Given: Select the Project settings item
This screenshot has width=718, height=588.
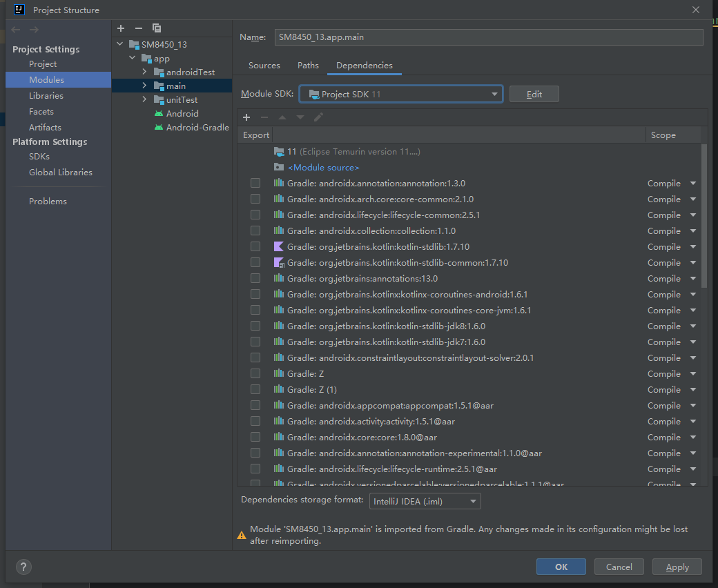Looking at the screenshot, I should point(43,64).
